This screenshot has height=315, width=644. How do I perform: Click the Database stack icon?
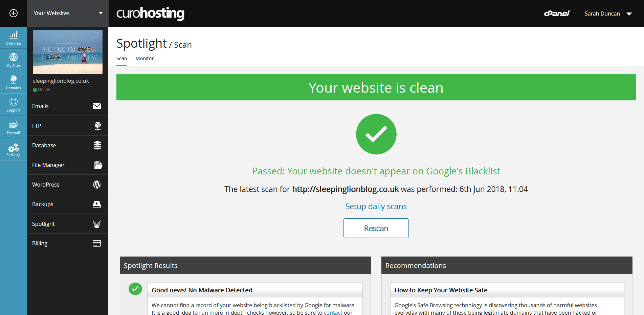(x=97, y=145)
